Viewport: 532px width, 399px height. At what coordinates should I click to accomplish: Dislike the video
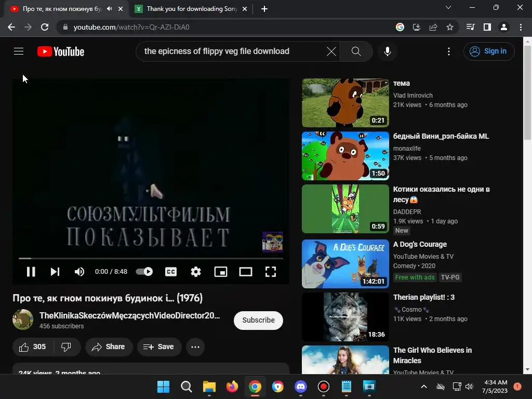coord(66,347)
